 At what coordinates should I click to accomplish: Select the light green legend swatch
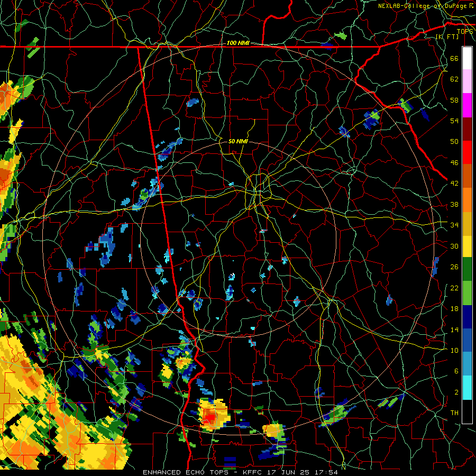pos(467,293)
